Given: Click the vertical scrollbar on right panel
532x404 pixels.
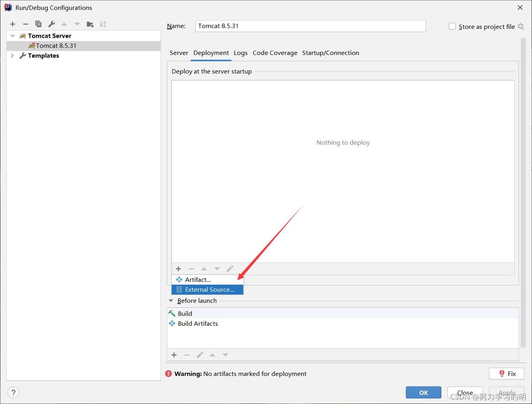Looking at the screenshot, I should (x=523, y=192).
